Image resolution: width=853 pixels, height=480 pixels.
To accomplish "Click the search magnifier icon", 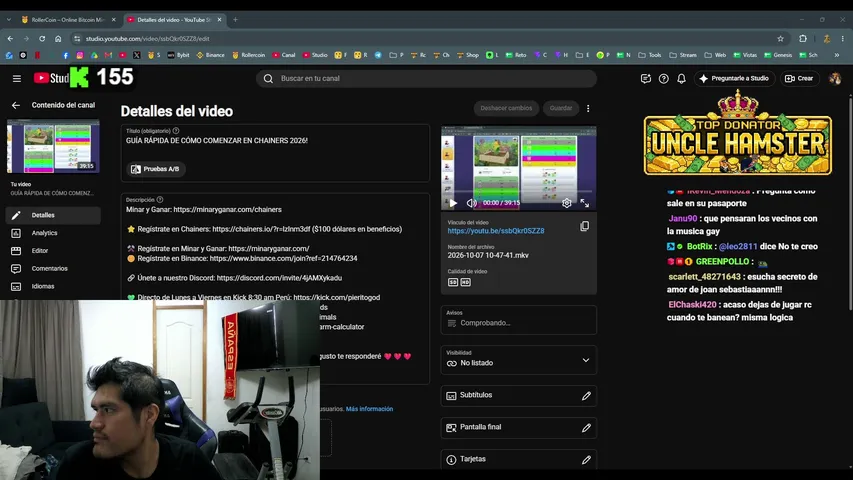I will click(268, 78).
